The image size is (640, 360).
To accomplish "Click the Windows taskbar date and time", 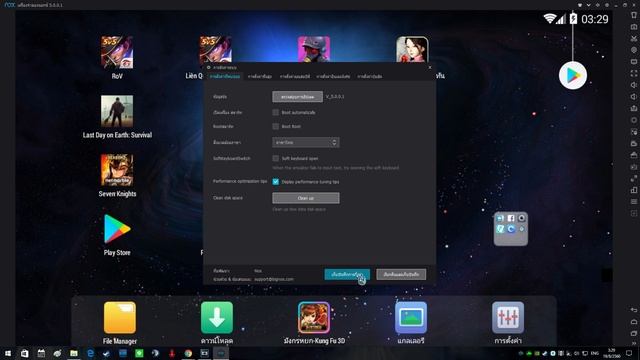I will (x=611, y=353).
